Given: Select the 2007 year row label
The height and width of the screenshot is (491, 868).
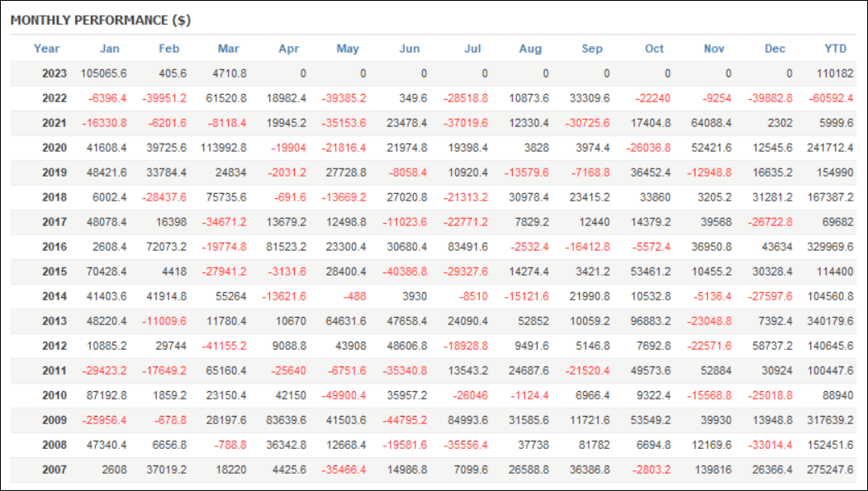Looking at the screenshot, I should 55,470.
